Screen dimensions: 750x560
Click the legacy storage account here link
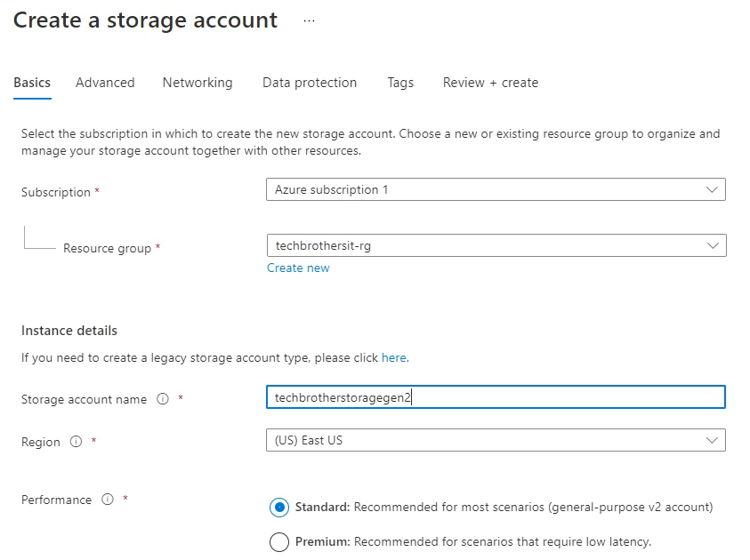394,357
